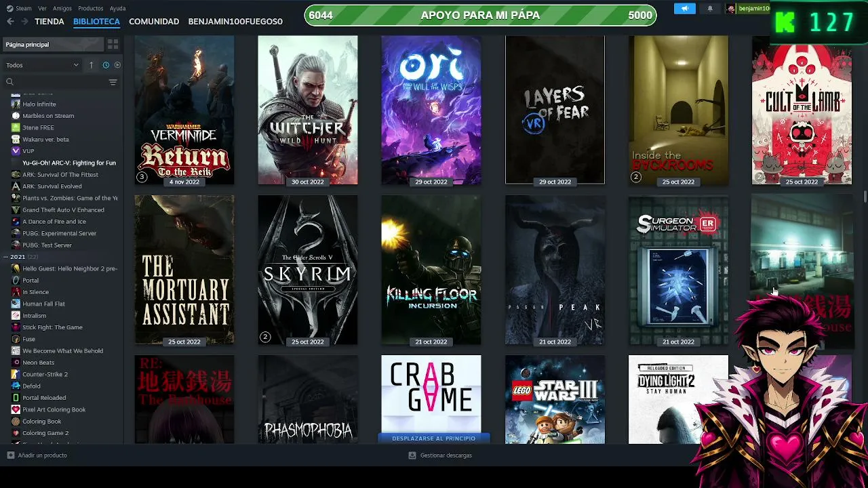Select the VUP icon in list
Screen dimensions: 868x488
pos(16,151)
